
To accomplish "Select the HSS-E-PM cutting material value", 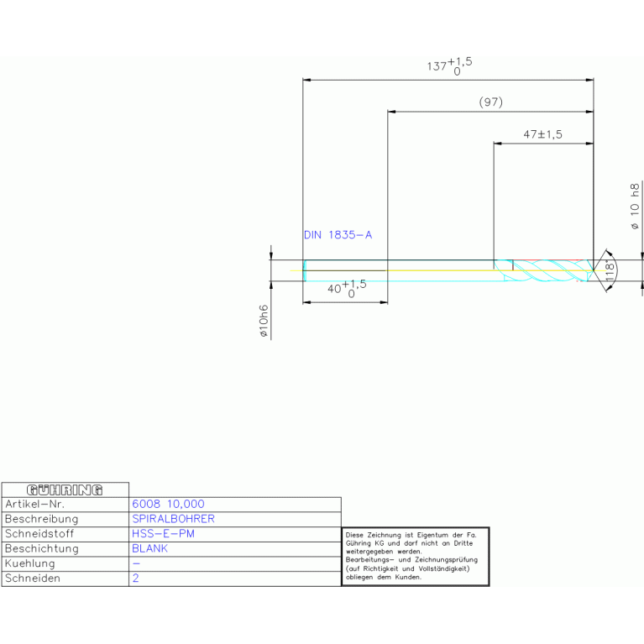I will pos(164,534).
